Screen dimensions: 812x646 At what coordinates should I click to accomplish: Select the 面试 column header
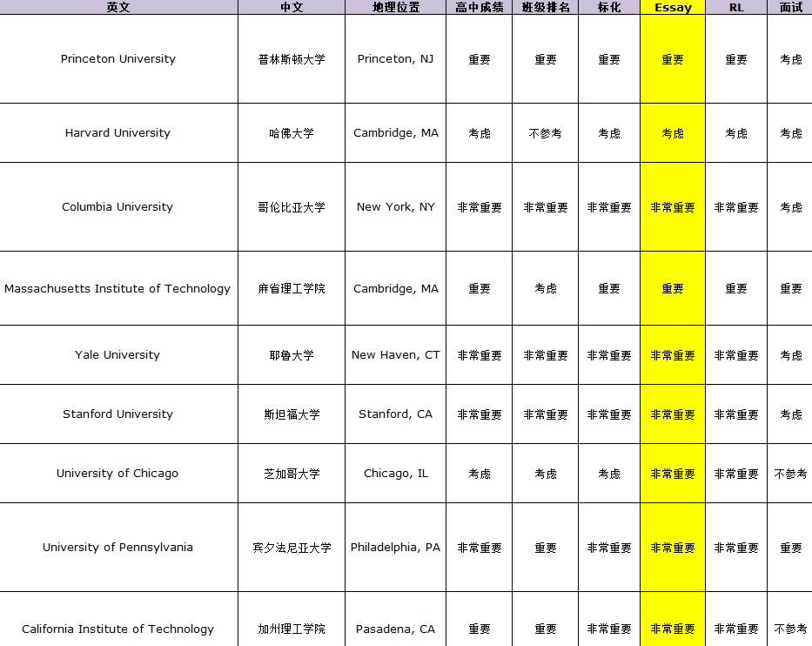[x=789, y=7]
